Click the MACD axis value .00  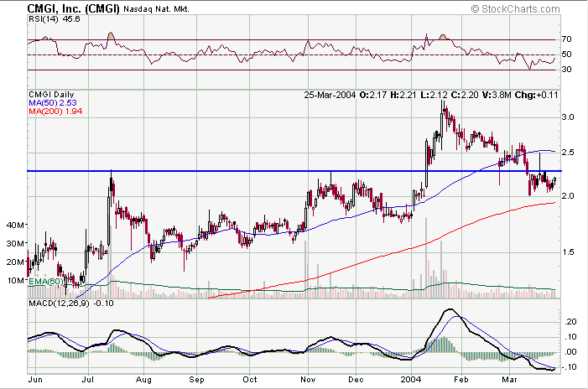pos(570,351)
